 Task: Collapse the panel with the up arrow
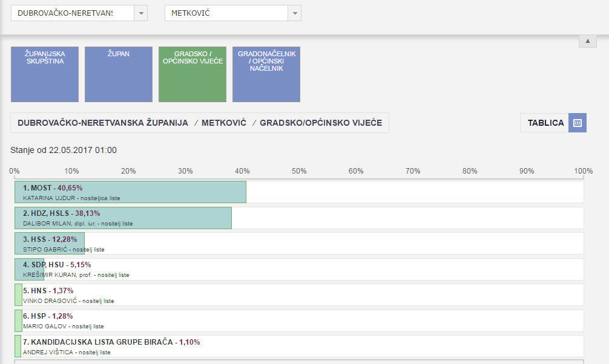point(587,41)
